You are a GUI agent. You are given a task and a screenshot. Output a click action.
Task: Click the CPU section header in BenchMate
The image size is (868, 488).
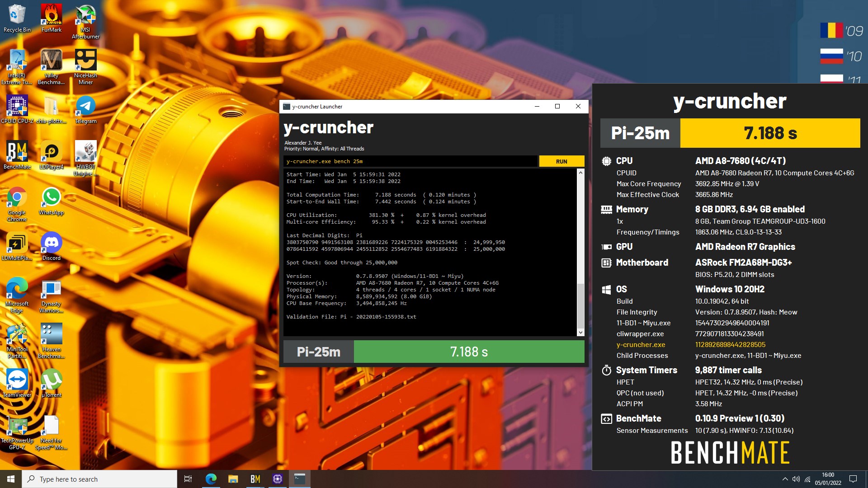click(x=624, y=161)
